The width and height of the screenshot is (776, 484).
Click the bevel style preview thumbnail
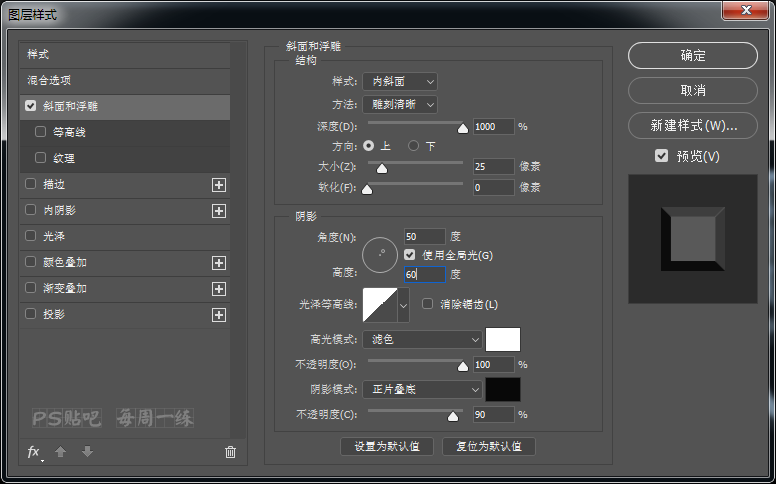692,239
